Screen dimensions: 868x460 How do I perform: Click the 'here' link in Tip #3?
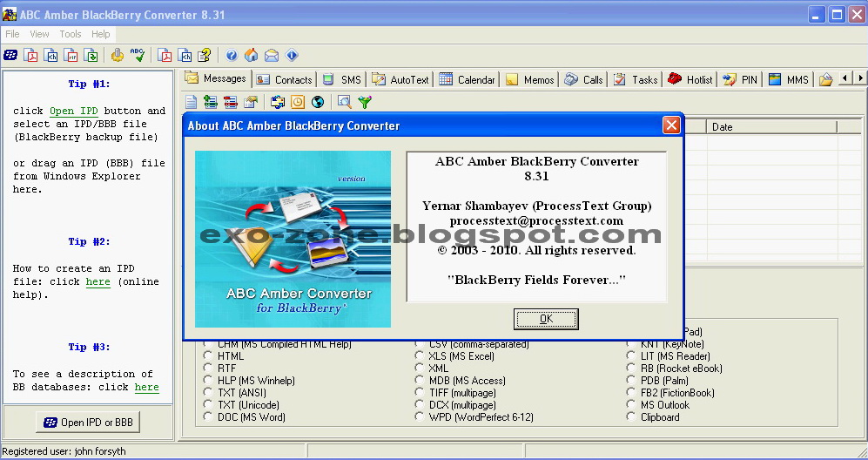146,387
